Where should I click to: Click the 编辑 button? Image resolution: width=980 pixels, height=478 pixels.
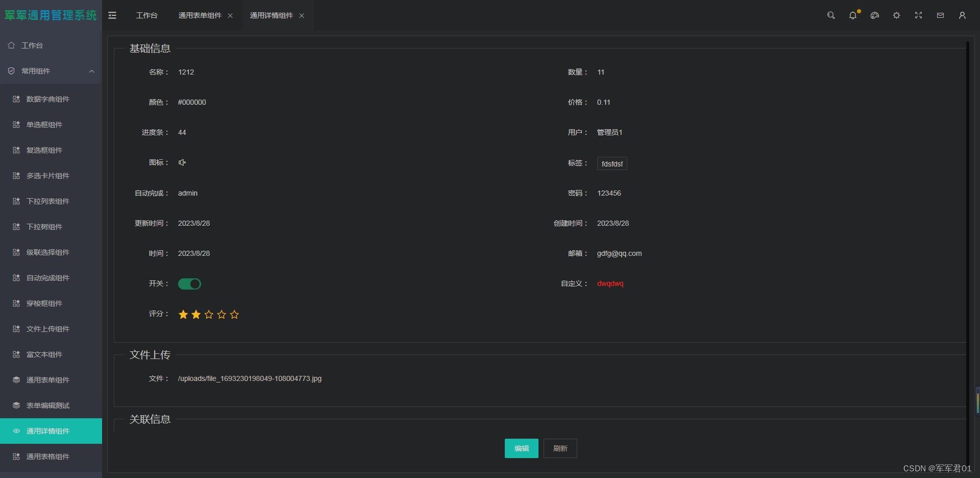(x=521, y=448)
